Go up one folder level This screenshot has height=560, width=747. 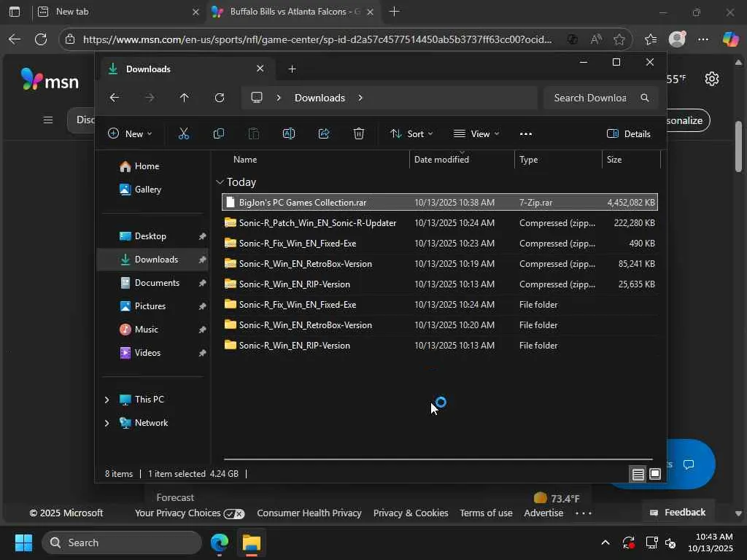(184, 98)
